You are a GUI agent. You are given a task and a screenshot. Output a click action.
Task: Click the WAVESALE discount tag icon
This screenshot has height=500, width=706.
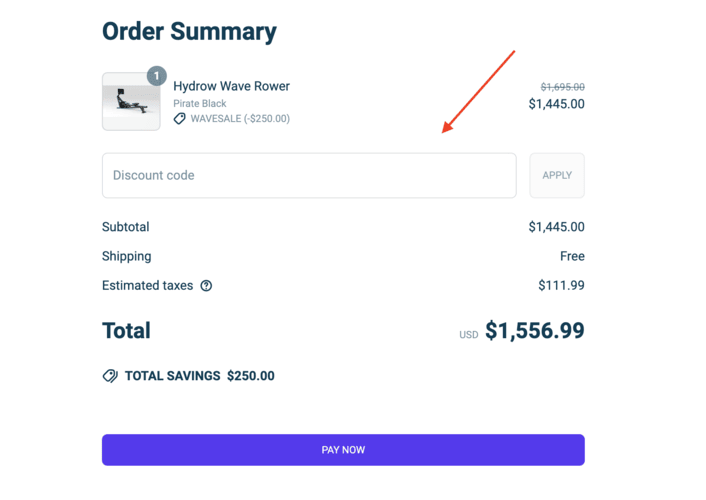click(180, 118)
